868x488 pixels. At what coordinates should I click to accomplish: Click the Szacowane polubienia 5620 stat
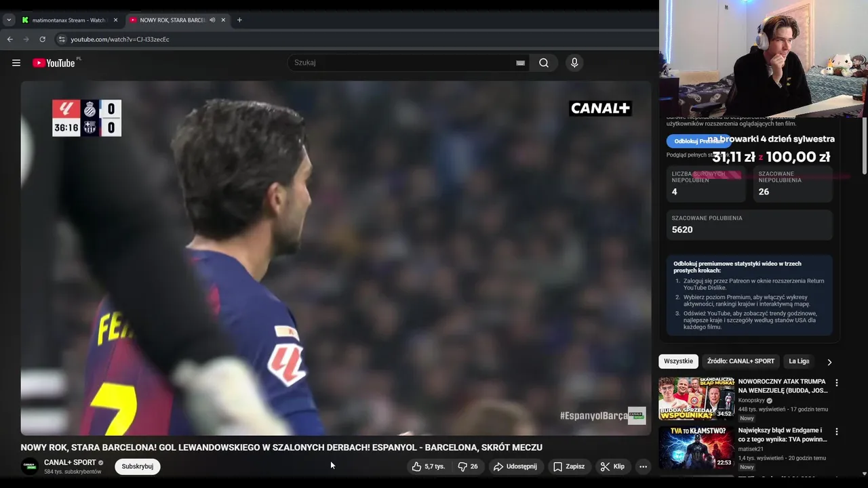tap(749, 224)
